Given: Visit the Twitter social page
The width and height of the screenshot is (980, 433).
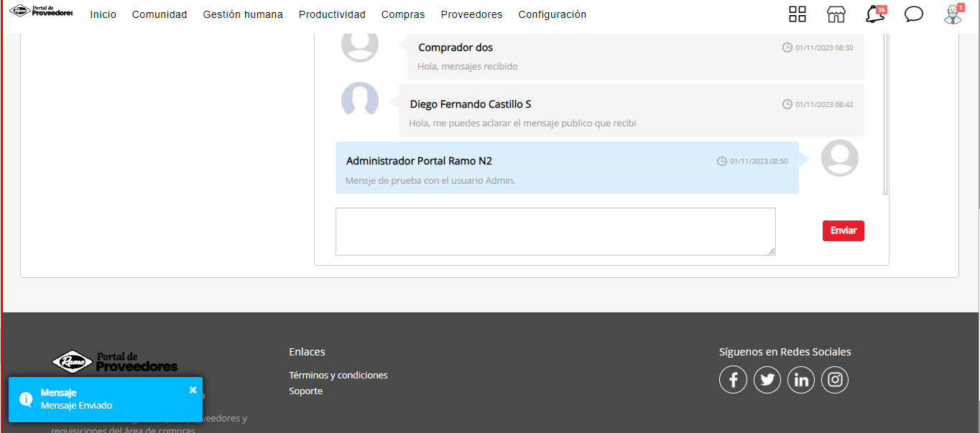Looking at the screenshot, I should coord(767,380).
